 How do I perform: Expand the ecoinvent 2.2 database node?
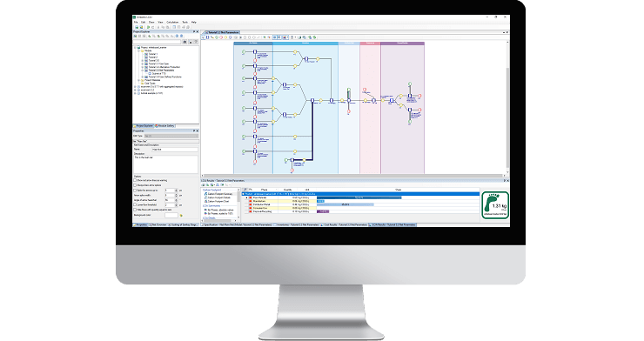(x=135, y=90)
